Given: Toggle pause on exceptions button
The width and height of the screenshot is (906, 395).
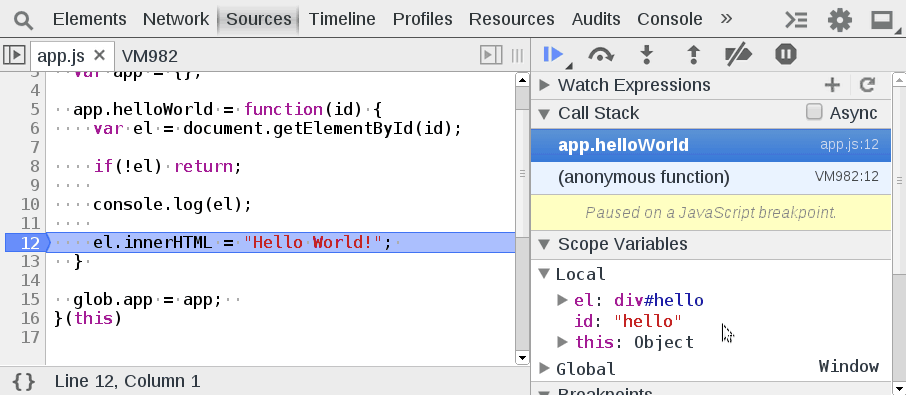Looking at the screenshot, I should pos(786,54).
